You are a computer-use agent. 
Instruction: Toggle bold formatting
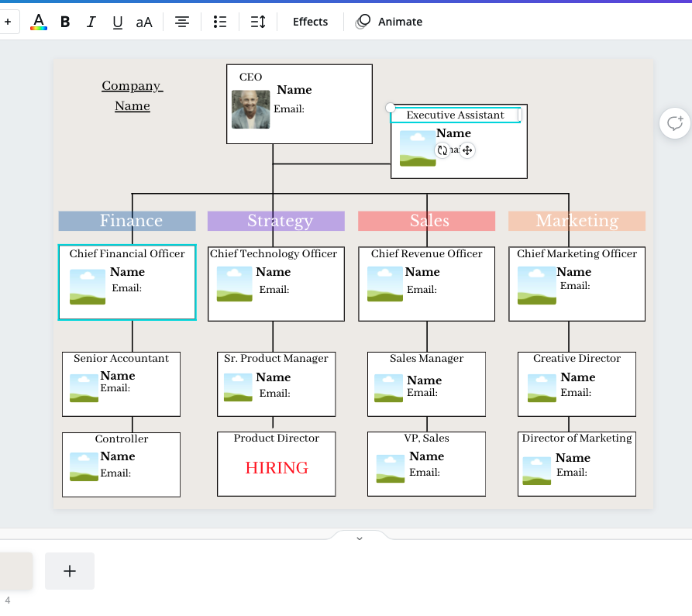tap(65, 22)
